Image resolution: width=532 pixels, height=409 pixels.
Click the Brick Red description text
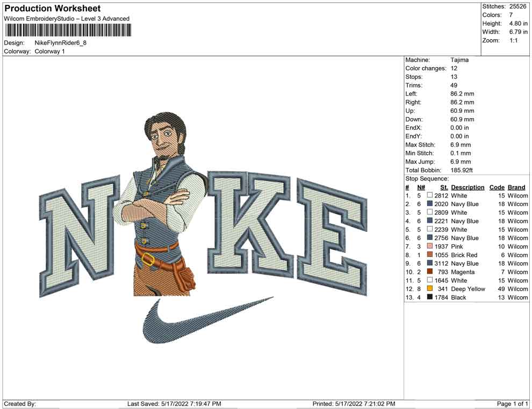(x=464, y=255)
